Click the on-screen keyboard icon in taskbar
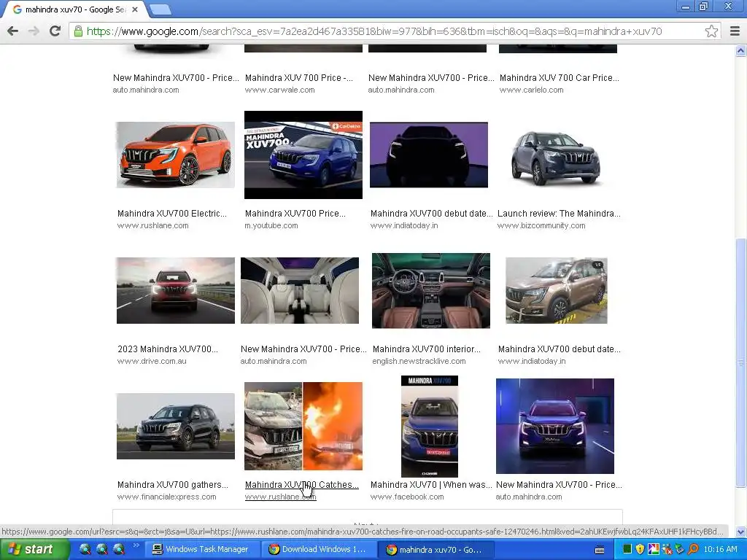The width and height of the screenshot is (747, 560). click(x=600, y=550)
